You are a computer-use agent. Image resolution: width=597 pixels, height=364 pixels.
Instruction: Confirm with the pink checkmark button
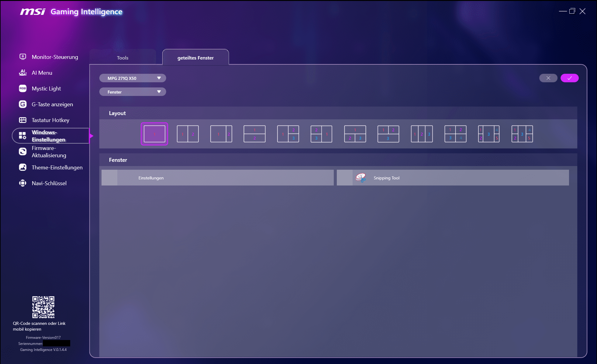(x=569, y=78)
